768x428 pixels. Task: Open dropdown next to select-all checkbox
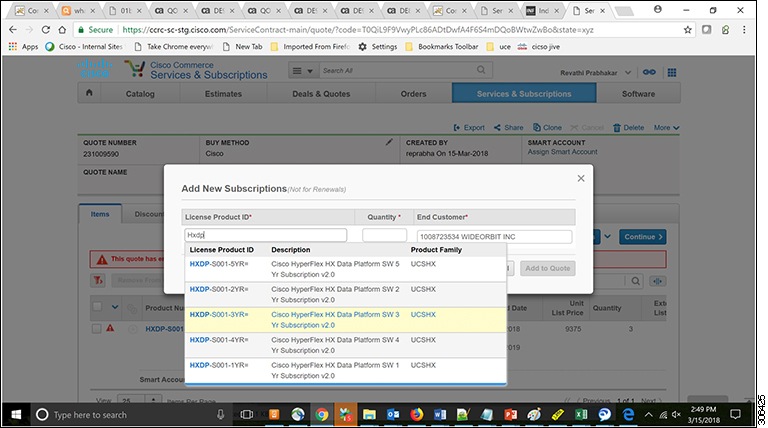tap(115, 307)
